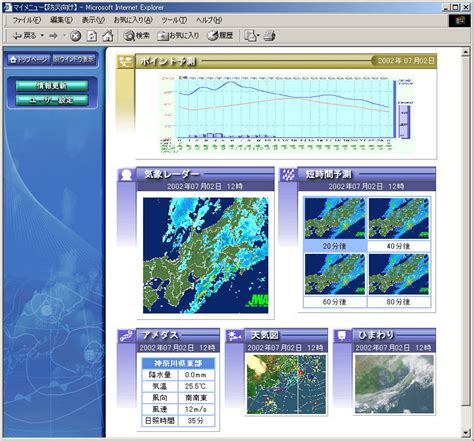The width and height of the screenshot is (474, 441).
Task: Select the 20分後 forecast thumbnail
Action: [x=335, y=218]
